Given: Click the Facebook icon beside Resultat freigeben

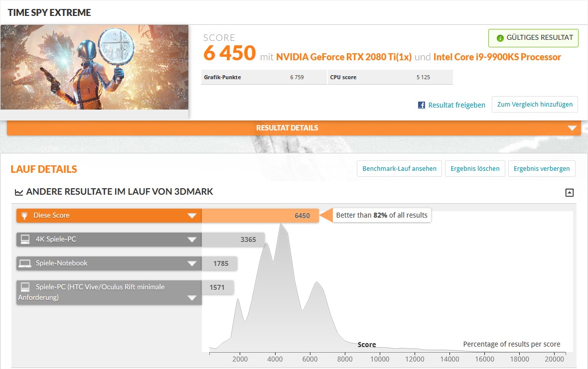Looking at the screenshot, I should click(x=422, y=105).
